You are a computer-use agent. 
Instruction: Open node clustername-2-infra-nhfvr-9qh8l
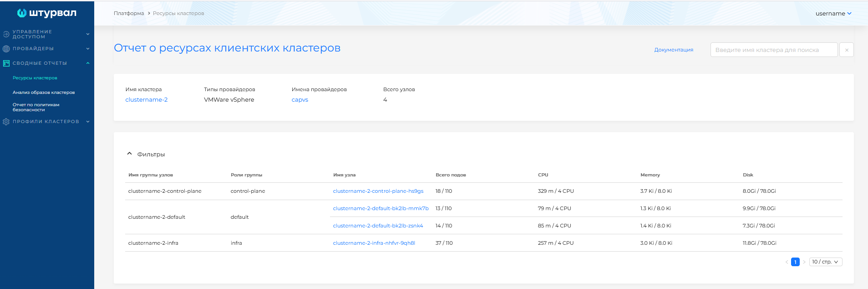(374, 243)
